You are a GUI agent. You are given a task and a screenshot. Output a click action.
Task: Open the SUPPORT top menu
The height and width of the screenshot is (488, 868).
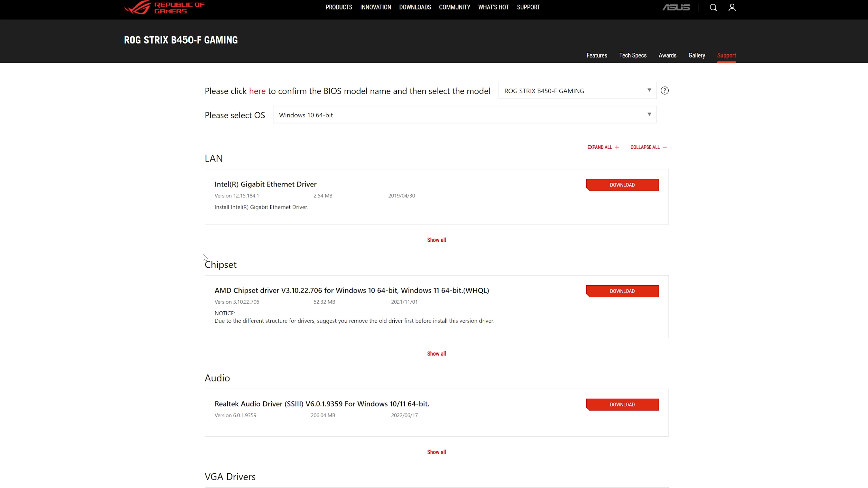[x=528, y=7]
